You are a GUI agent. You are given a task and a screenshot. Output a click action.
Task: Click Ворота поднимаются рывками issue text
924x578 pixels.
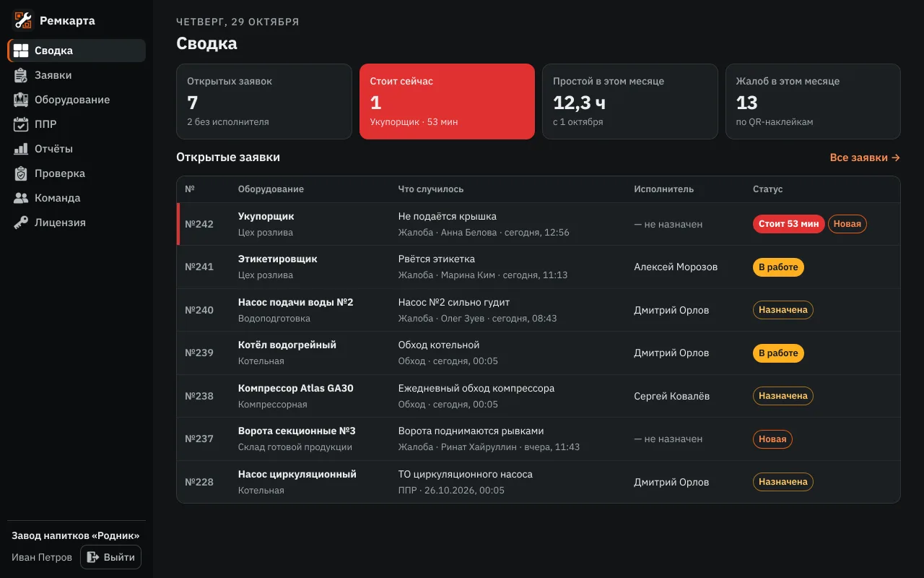[x=471, y=431]
